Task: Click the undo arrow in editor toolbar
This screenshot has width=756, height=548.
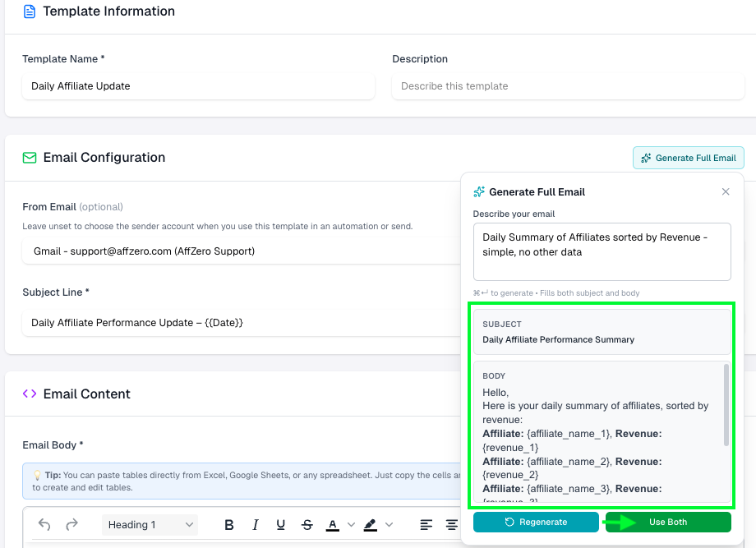Action: (x=44, y=524)
